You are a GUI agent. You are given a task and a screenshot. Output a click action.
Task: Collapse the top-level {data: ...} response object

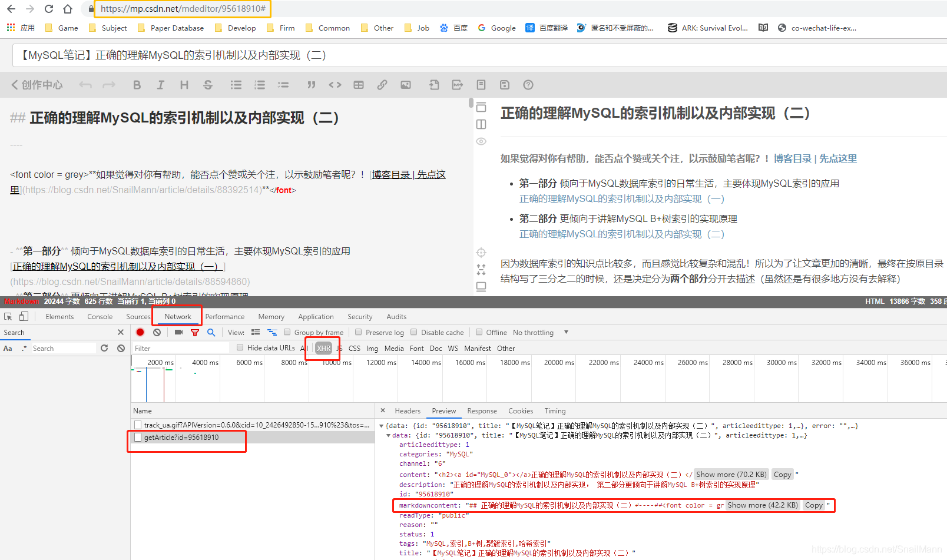(382, 426)
